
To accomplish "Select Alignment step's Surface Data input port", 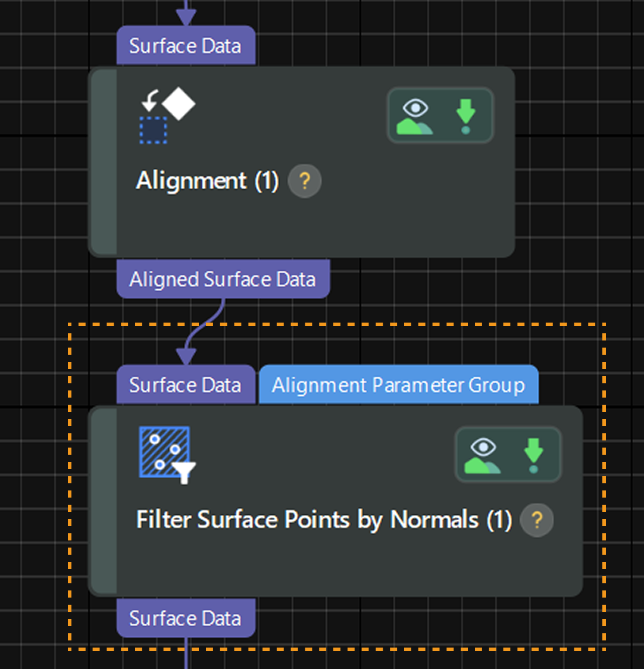I will pos(186,46).
